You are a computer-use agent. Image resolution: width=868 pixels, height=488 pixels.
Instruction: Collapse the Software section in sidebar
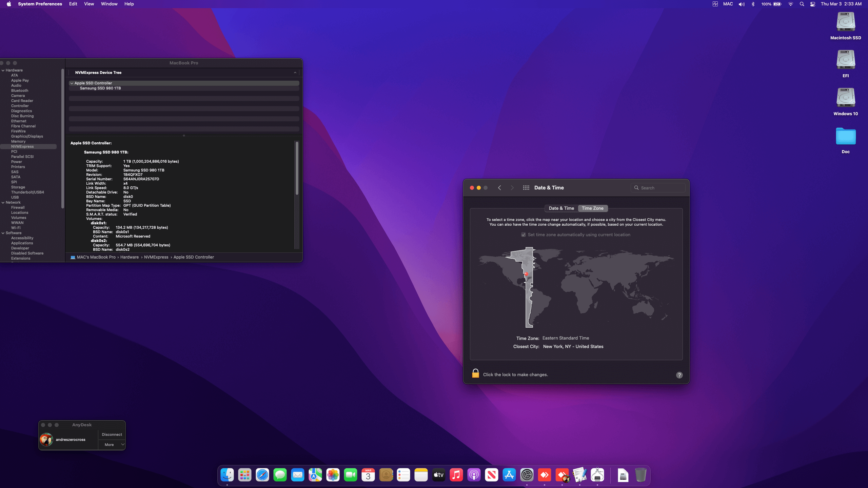click(3, 233)
